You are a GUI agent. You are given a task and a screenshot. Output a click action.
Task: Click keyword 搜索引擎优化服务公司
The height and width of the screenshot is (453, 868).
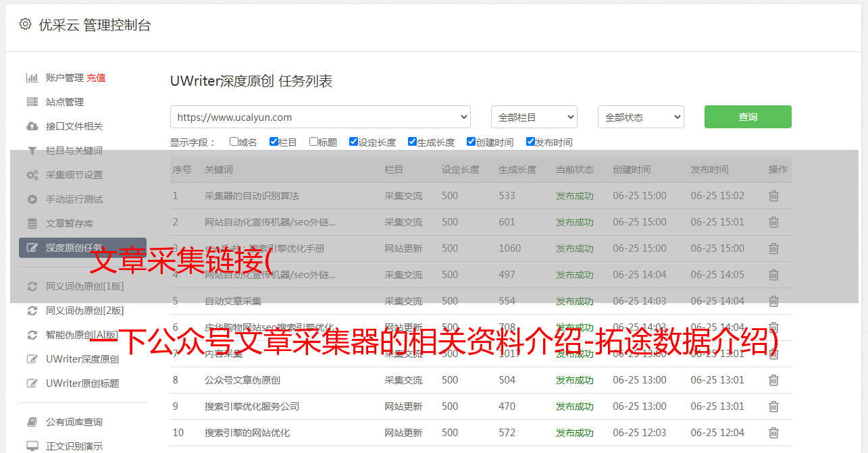coord(252,406)
